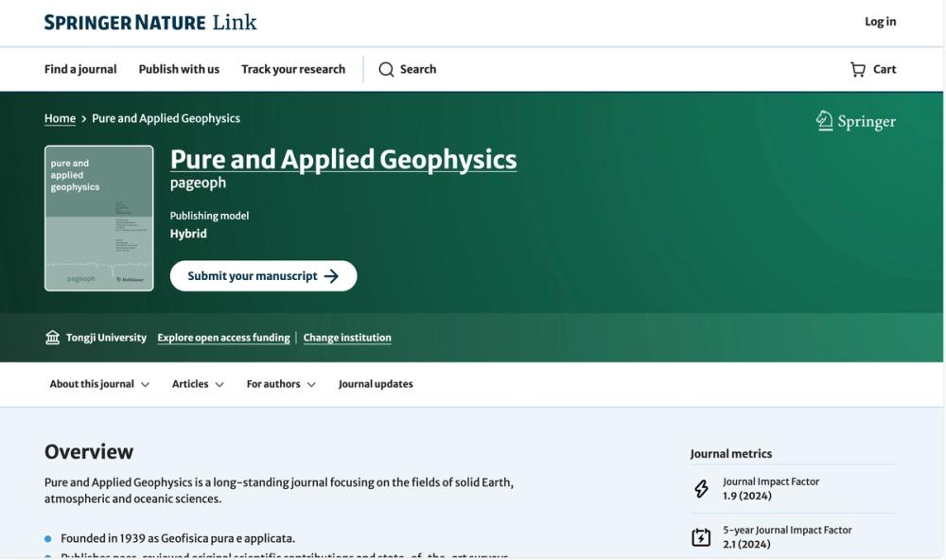Click the 5-year Impact Factor calendar icon

pos(701,537)
